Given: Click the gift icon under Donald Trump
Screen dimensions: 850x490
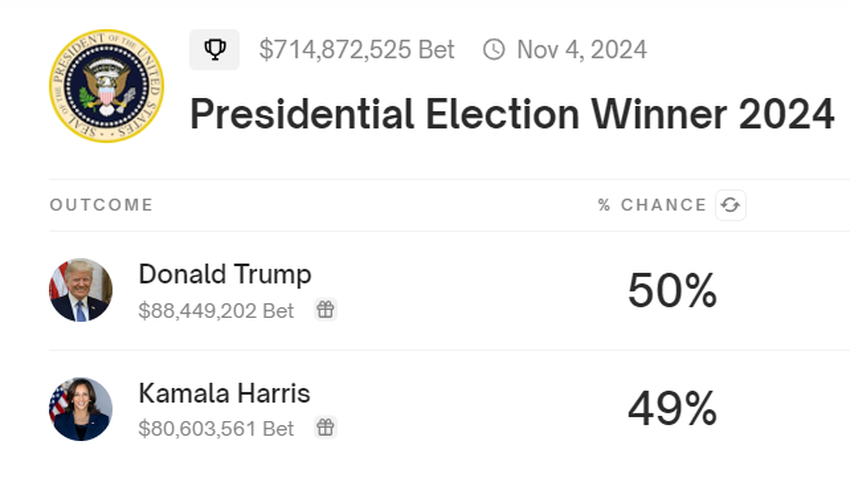Looking at the screenshot, I should point(325,310).
